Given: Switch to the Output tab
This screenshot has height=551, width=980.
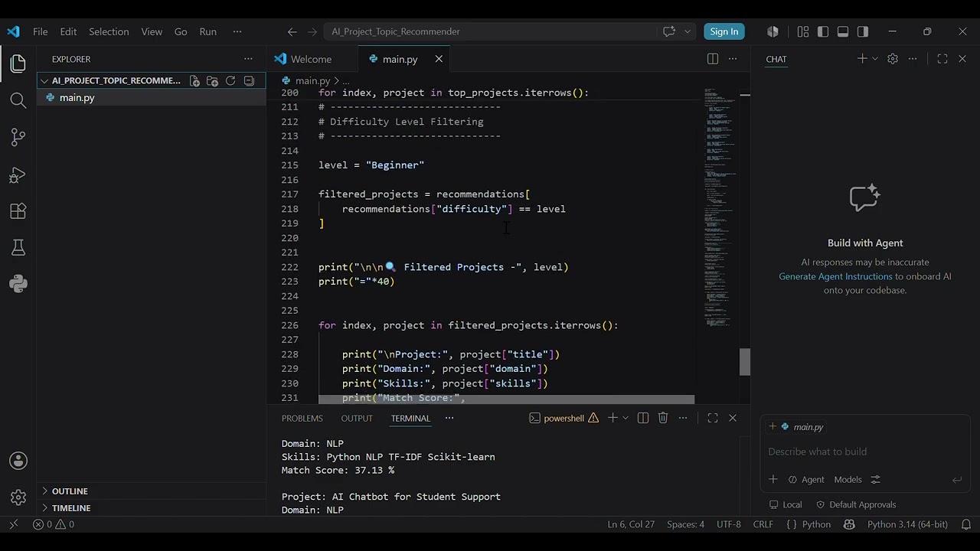Looking at the screenshot, I should (357, 418).
